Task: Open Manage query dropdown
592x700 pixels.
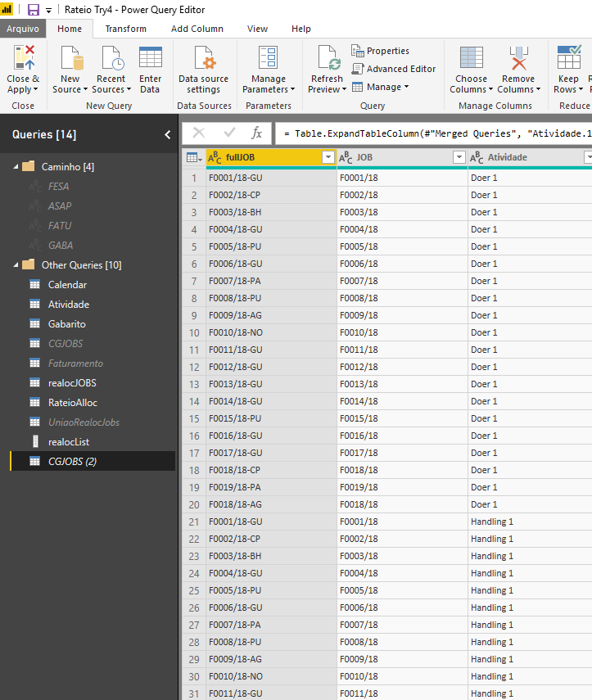Action: [x=380, y=87]
